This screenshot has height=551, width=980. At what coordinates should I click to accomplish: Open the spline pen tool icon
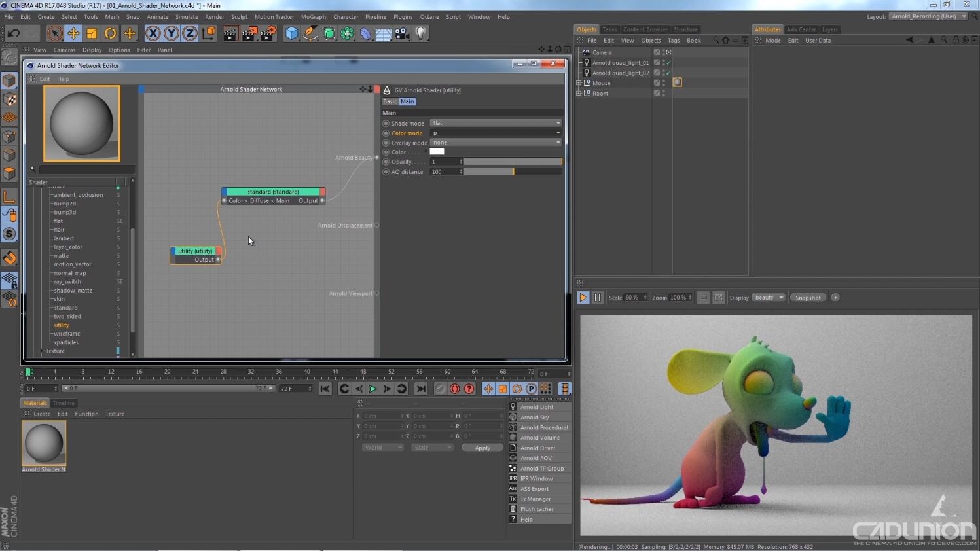pos(310,33)
